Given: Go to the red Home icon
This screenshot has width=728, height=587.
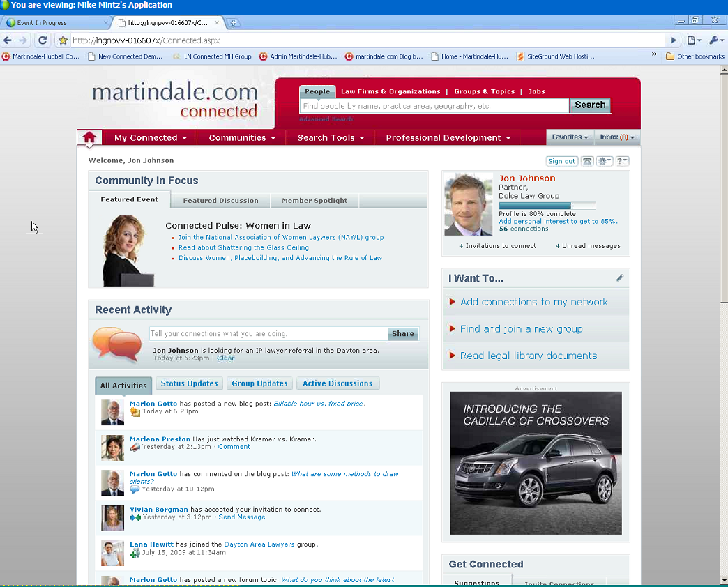Looking at the screenshot, I should (89, 137).
